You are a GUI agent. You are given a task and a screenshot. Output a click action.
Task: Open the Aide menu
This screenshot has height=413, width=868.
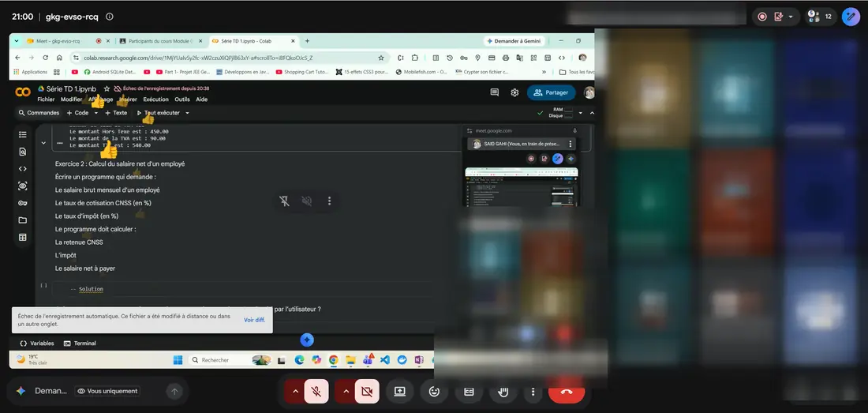[x=201, y=99]
